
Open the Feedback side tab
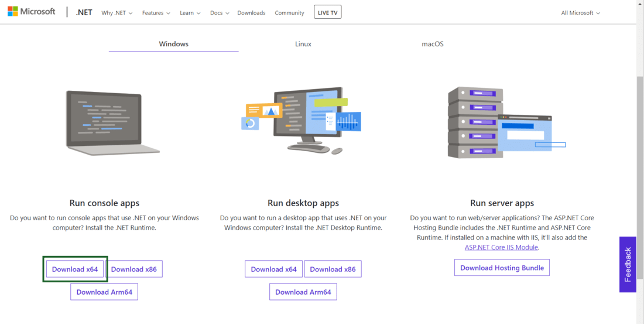tap(628, 264)
